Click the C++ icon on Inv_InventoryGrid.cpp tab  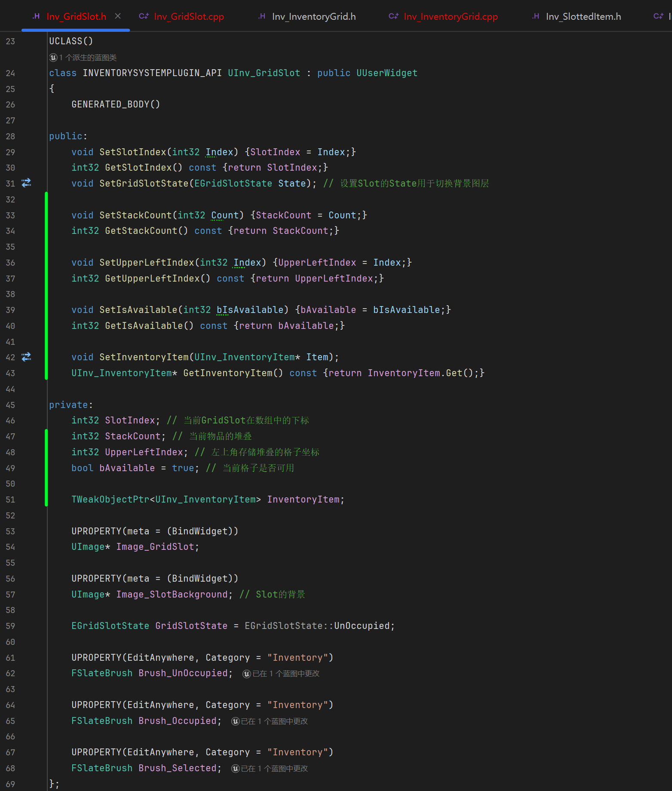393,16
